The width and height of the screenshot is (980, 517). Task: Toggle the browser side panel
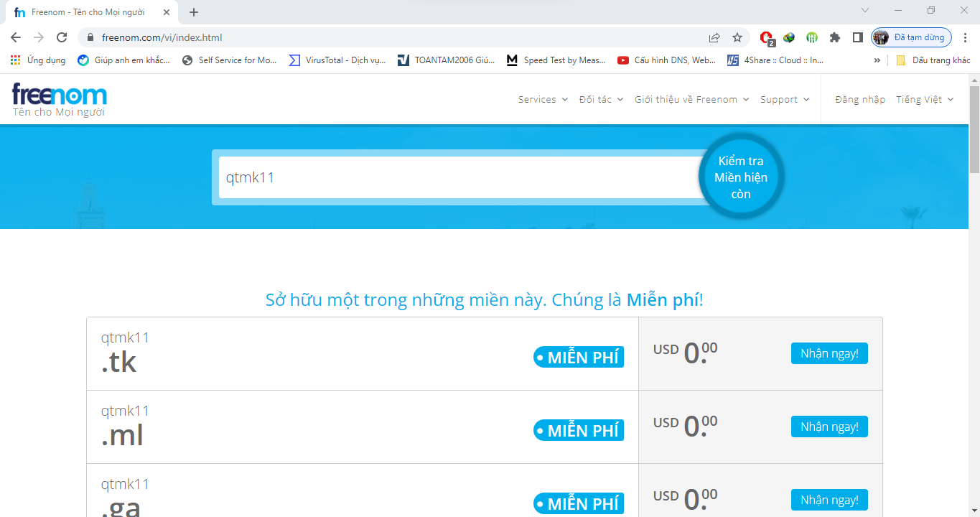[857, 37]
